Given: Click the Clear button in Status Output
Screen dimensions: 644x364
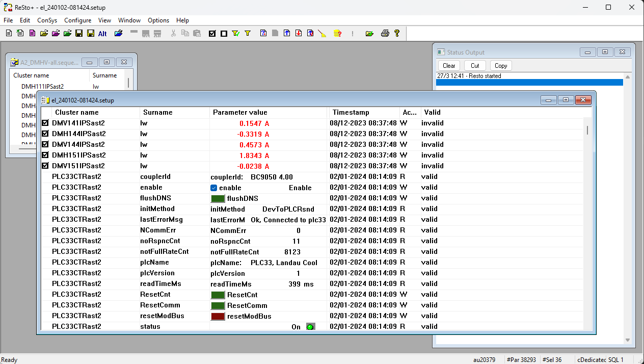Looking at the screenshot, I should point(449,65).
